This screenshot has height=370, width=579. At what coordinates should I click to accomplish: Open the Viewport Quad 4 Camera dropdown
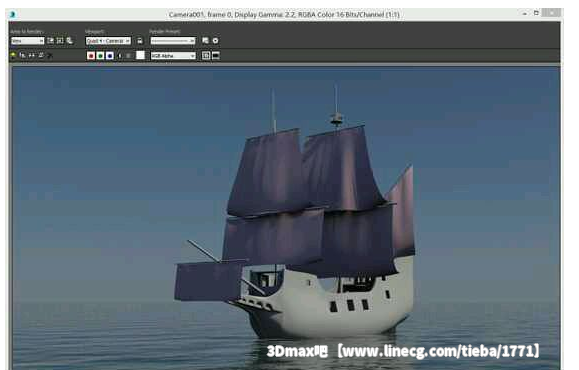pos(108,41)
